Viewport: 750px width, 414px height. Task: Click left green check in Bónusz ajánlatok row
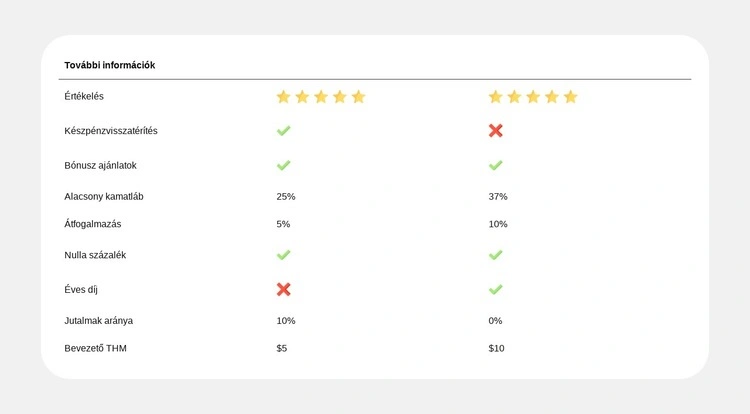click(283, 165)
